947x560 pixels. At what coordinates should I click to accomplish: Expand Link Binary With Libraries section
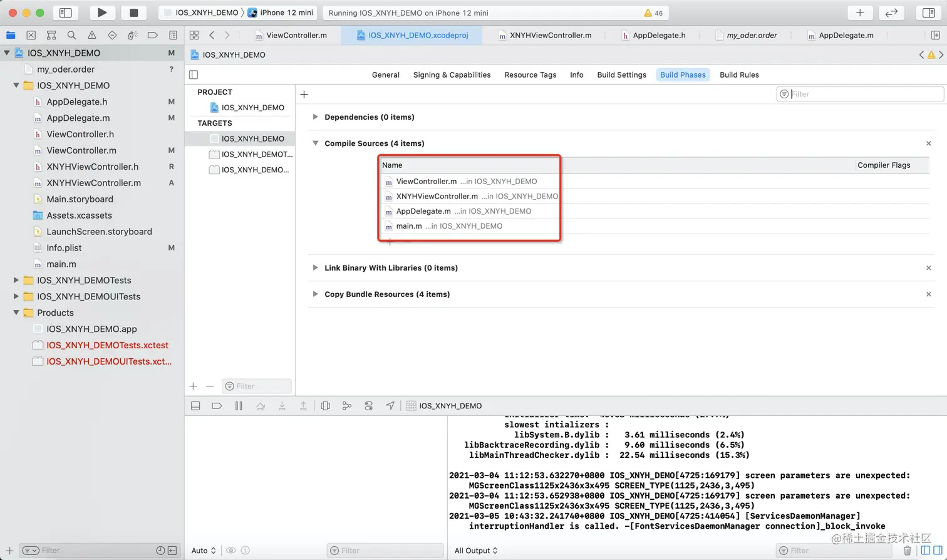[315, 267]
